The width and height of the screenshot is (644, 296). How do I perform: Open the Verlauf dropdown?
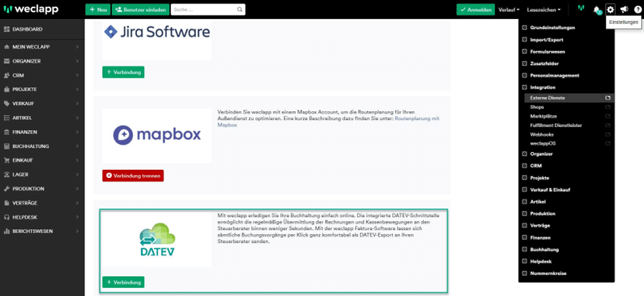coord(509,10)
